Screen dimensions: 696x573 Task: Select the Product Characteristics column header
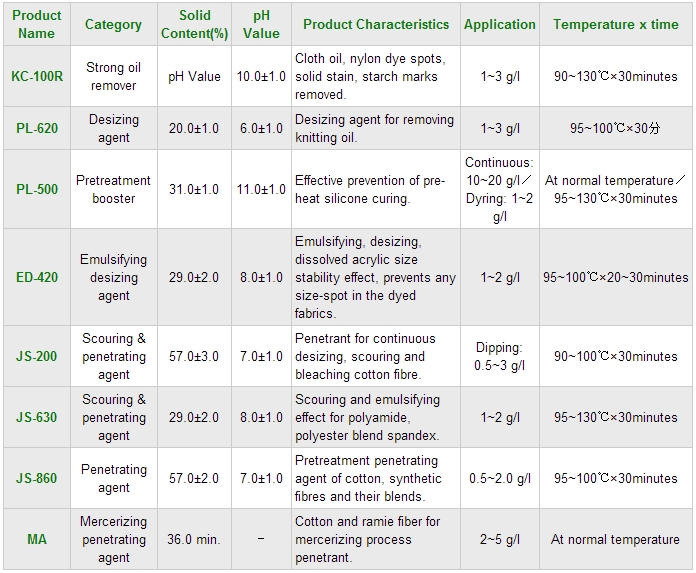point(376,24)
